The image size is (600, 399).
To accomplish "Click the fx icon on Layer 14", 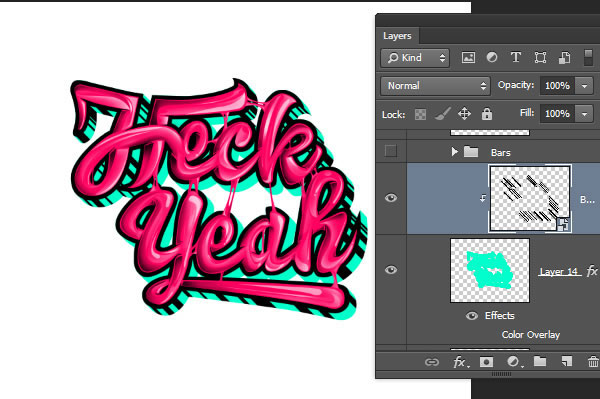I will coord(592,271).
